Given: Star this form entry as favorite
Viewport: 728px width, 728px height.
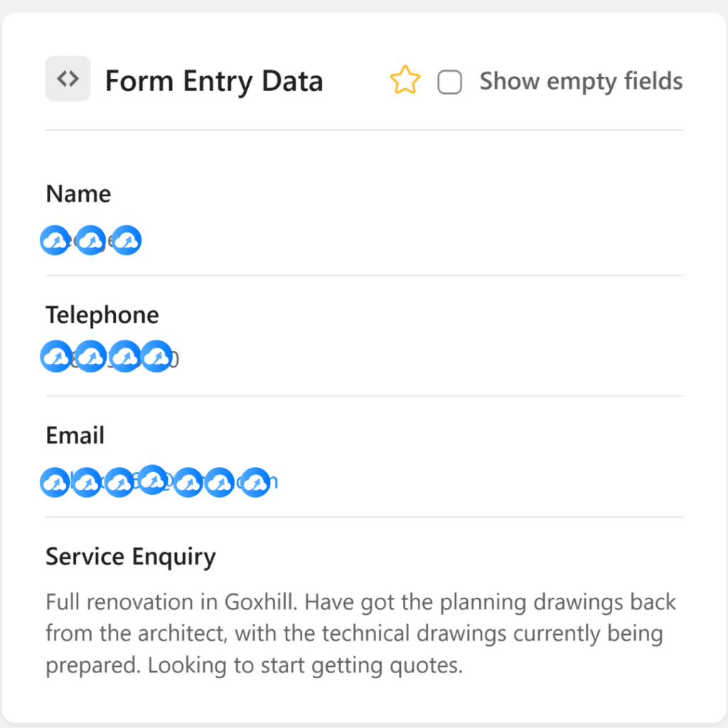Looking at the screenshot, I should click(405, 80).
